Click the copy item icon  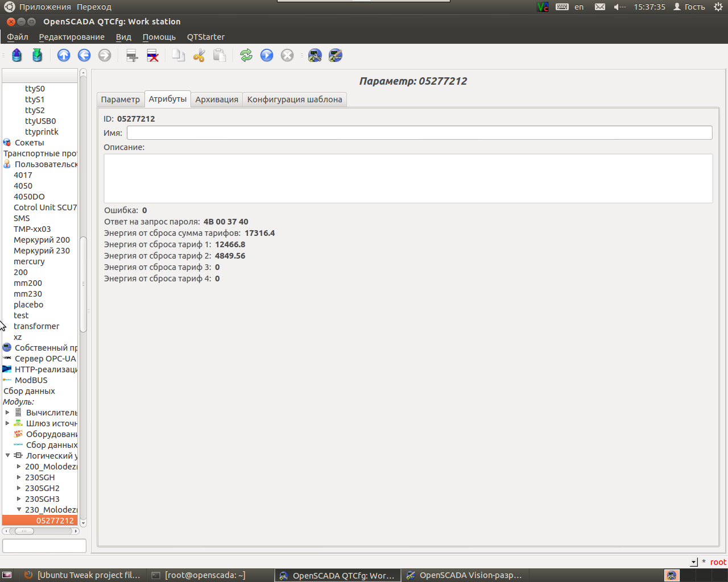point(179,55)
